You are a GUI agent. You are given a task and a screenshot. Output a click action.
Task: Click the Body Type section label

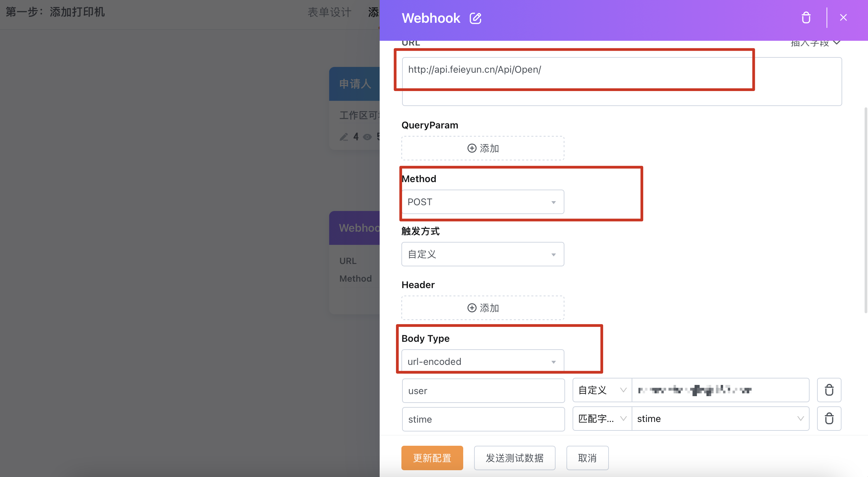(x=425, y=338)
